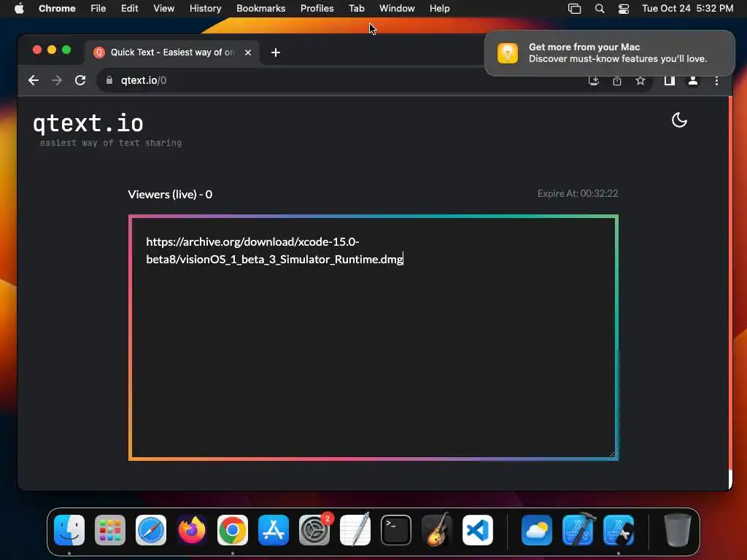Open the Profiles menu
This screenshot has height=560, width=747.
317,9
